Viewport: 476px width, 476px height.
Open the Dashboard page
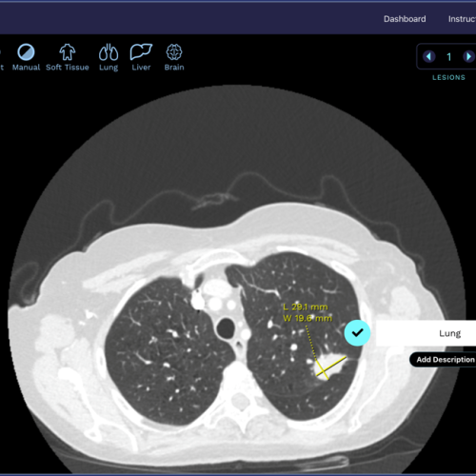click(405, 19)
